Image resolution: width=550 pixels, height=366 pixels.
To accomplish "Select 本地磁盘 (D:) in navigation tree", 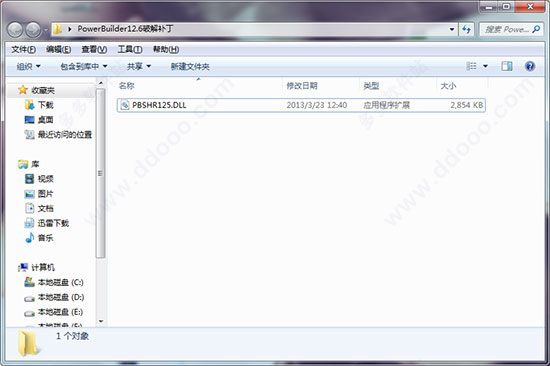I will [x=54, y=297].
